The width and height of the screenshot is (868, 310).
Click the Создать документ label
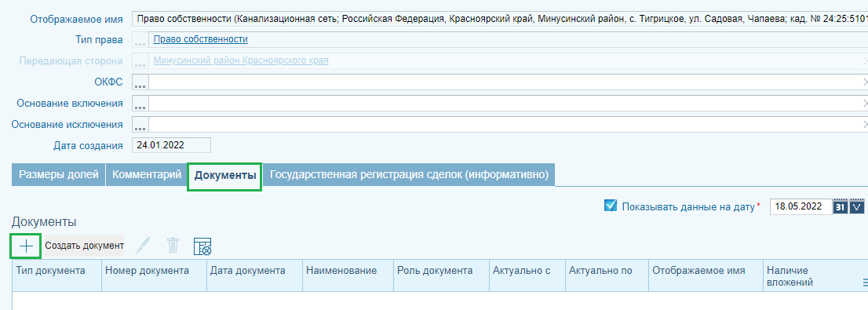click(x=84, y=245)
